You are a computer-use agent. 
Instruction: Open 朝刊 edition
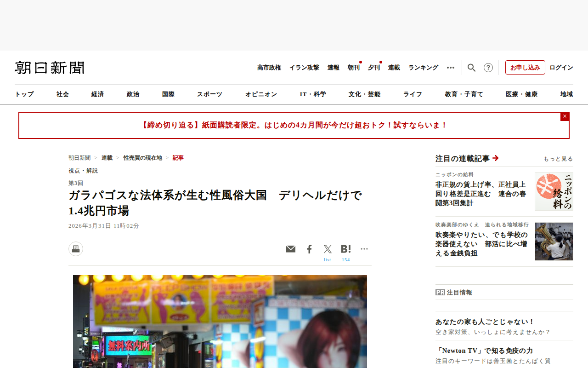point(354,68)
